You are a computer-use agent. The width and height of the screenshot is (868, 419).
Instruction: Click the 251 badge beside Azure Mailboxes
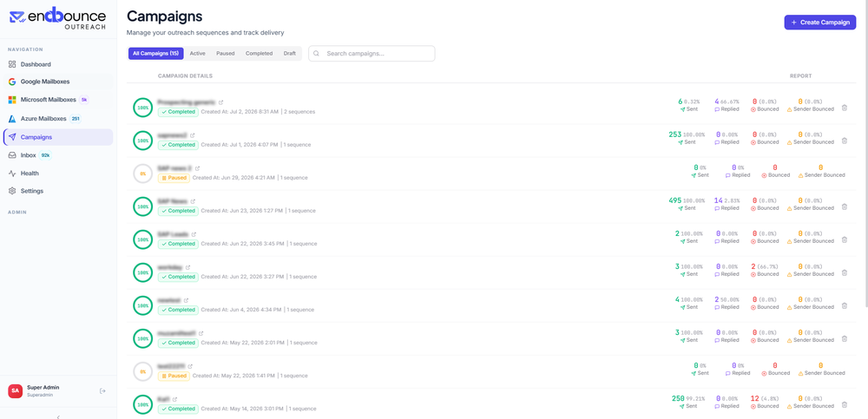[x=76, y=119]
